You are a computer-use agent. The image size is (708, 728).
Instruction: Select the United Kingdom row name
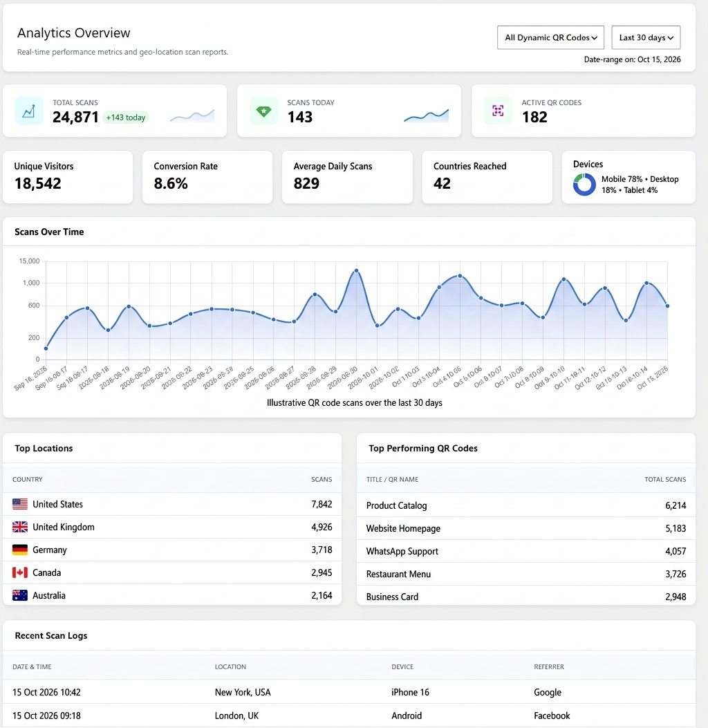63,527
